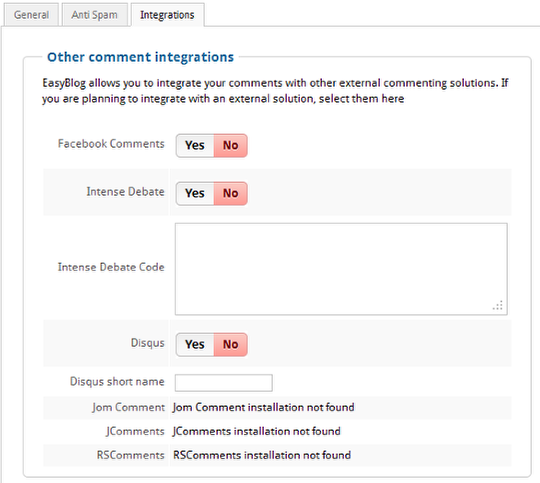Click inside the Intense Debate Code textarea
The height and width of the screenshot is (483, 540).
click(x=341, y=269)
